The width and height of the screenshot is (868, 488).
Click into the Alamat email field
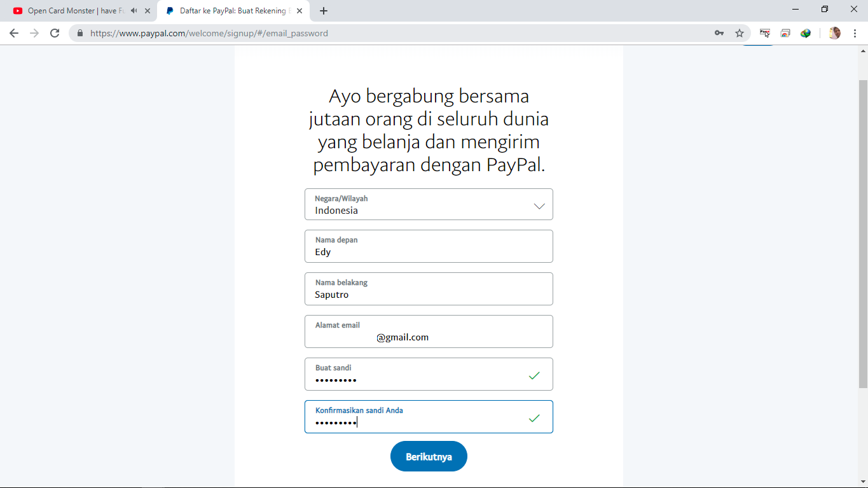pos(429,331)
